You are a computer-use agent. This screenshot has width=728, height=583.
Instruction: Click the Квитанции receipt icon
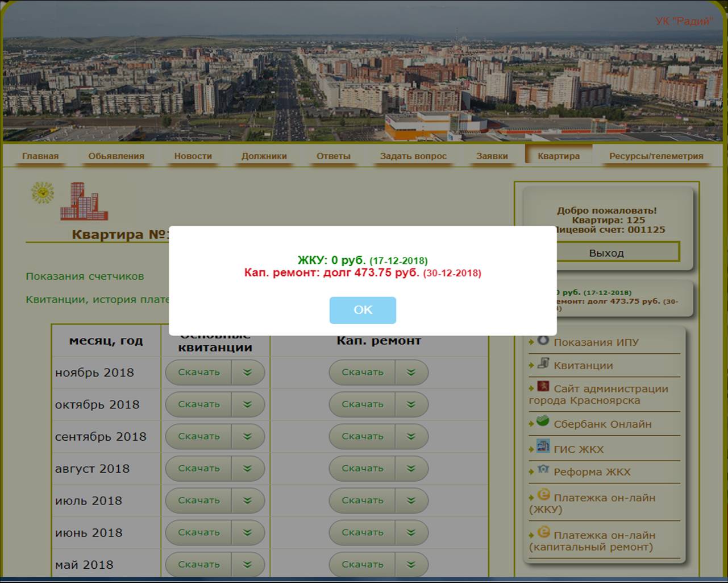tap(543, 363)
